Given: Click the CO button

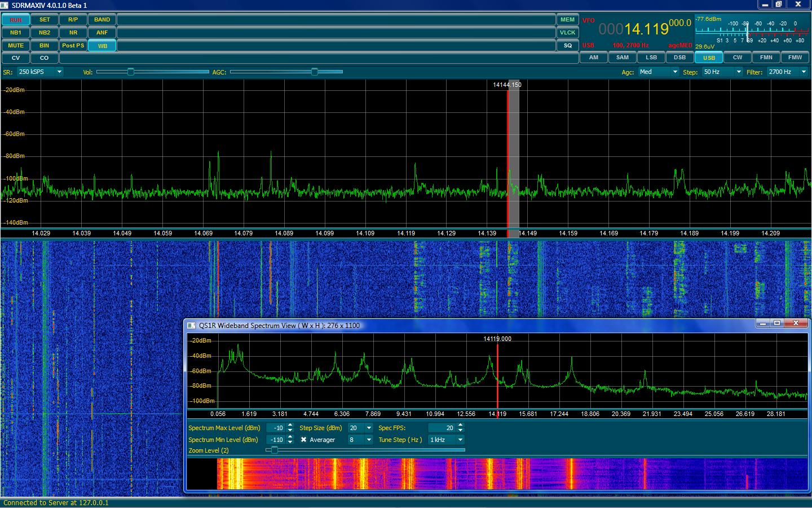Looking at the screenshot, I should [x=45, y=58].
